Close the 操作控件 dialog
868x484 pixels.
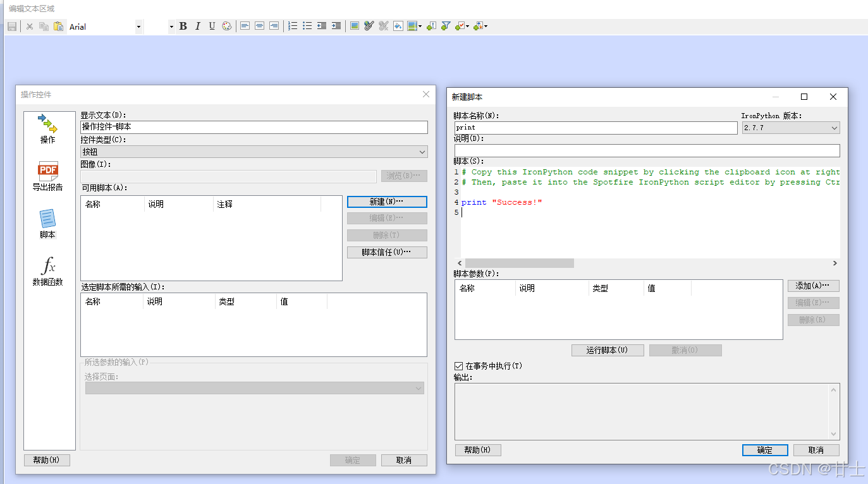tap(425, 94)
